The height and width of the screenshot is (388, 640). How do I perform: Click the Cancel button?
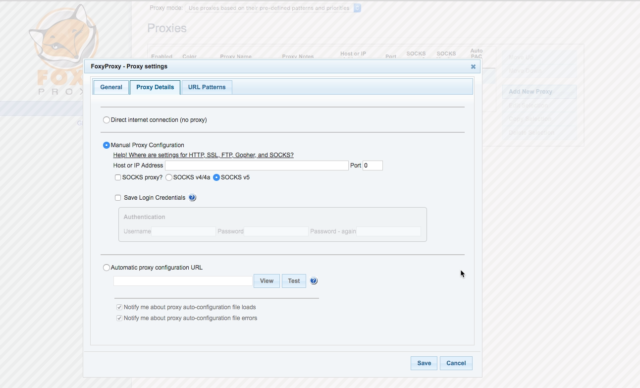point(456,363)
